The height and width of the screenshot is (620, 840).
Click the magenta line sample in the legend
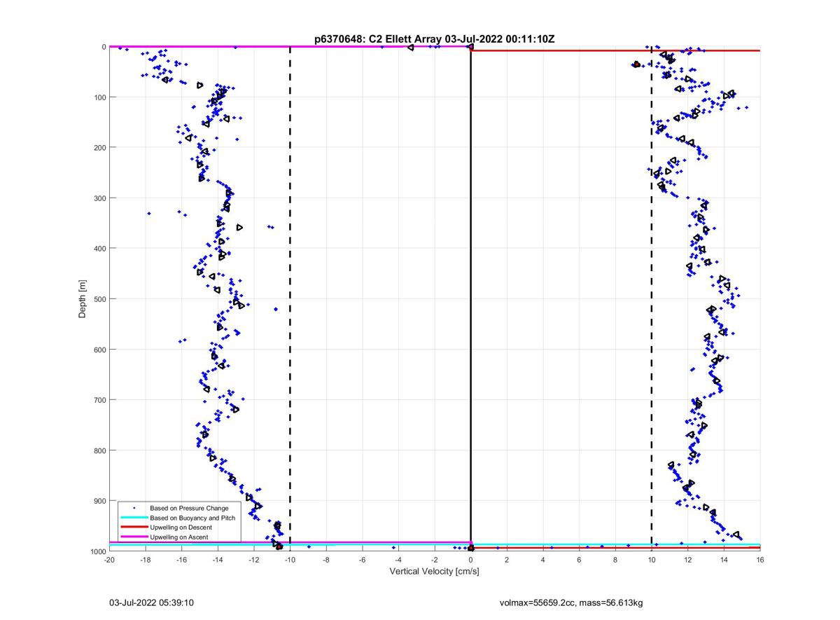coord(134,537)
